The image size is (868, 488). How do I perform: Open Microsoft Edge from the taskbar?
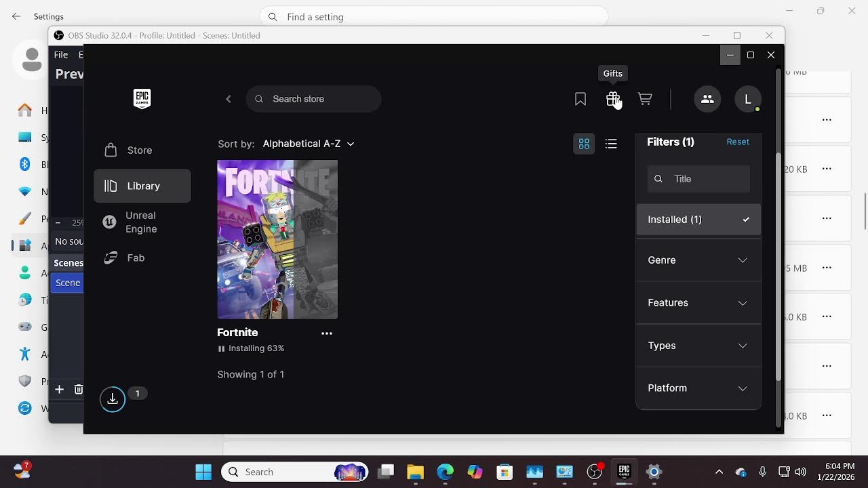[x=445, y=472]
